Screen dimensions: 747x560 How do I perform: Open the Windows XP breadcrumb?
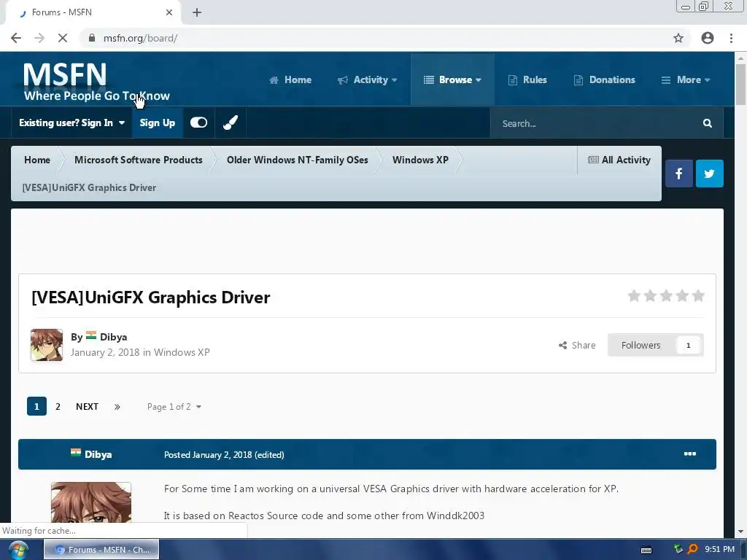(x=420, y=160)
